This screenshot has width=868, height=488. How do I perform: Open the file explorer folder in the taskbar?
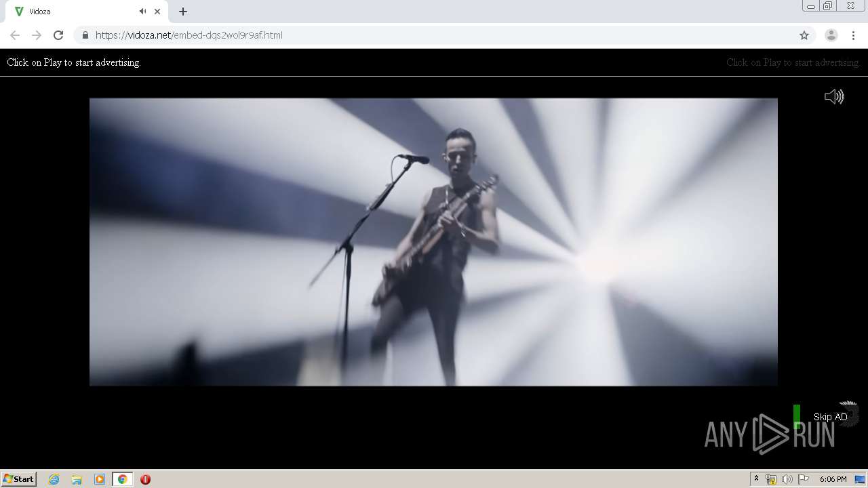pyautogui.click(x=77, y=479)
